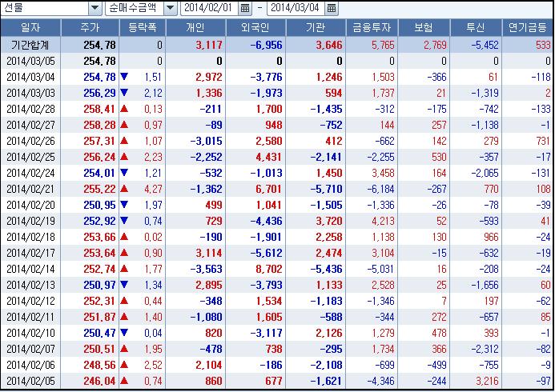Select the 투신 column header
This screenshot has height=392, width=555.
tap(476, 27)
